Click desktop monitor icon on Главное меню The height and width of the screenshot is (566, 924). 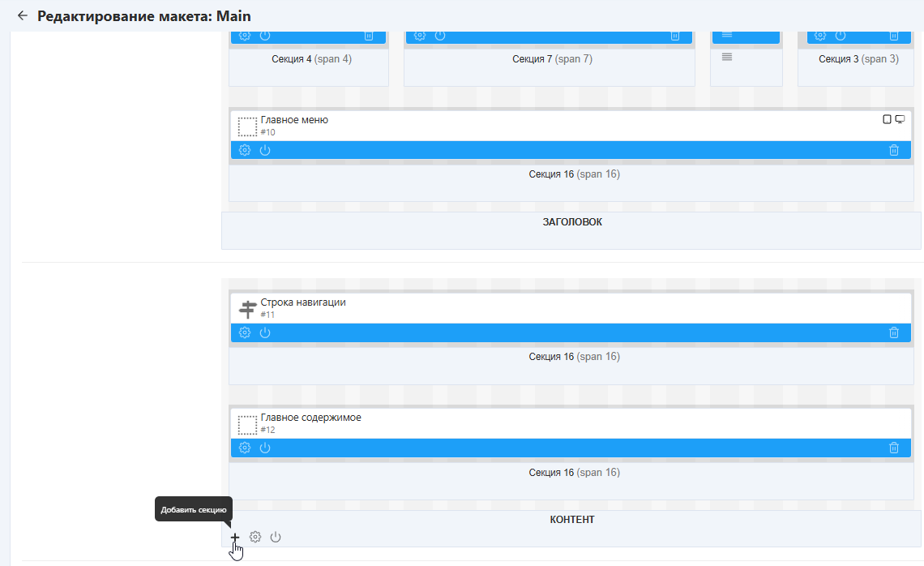[x=900, y=119]
